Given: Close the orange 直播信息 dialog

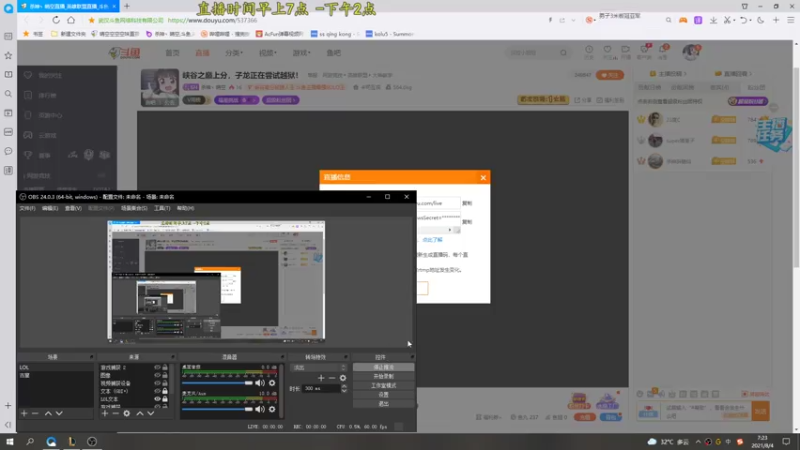Looking at the screenshot, I should [483, 178].
